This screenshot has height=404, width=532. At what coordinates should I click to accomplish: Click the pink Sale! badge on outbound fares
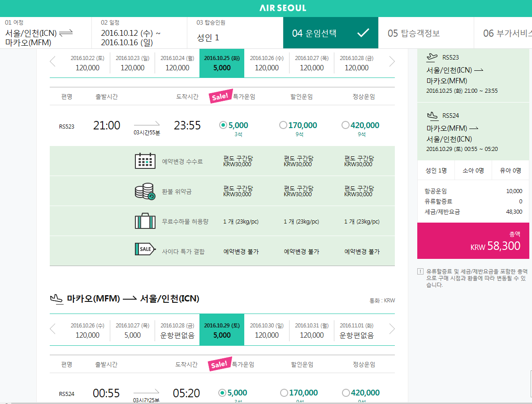[220, 96]
